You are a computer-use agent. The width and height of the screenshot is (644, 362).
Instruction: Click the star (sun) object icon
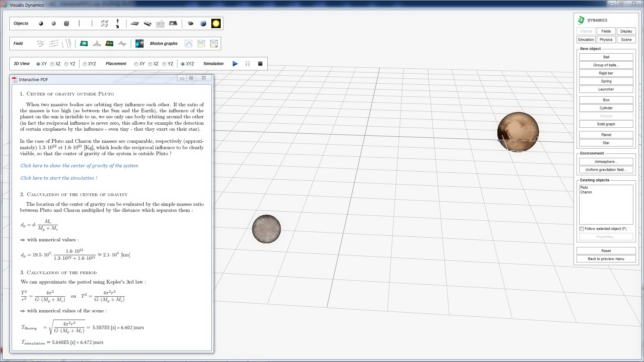[x=216, y=23]
